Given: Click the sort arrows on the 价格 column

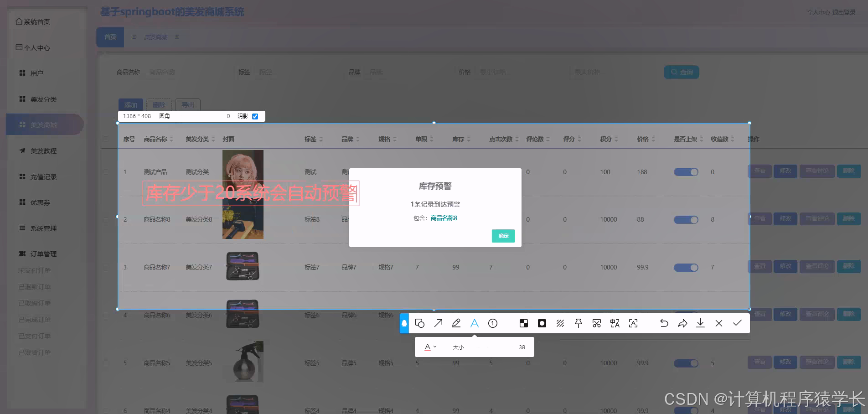Looking at the screenshot, I should point(654,139).
